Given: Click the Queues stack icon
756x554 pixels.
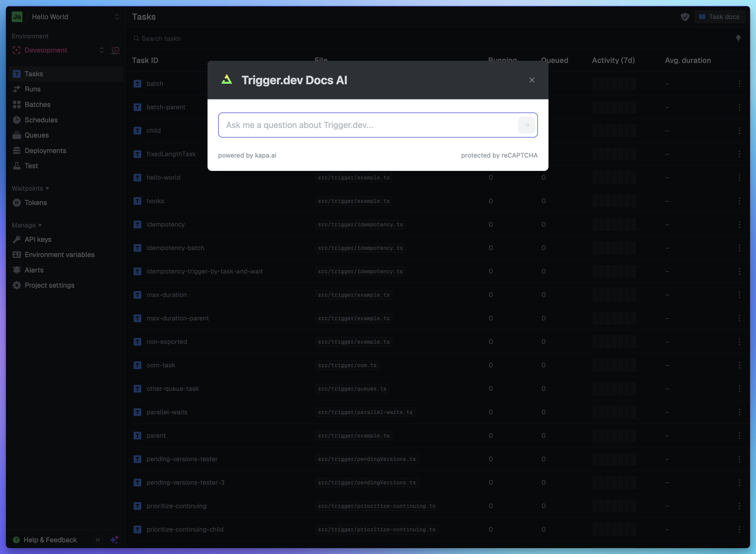Looking at the screenshot, I should [17, 135].
